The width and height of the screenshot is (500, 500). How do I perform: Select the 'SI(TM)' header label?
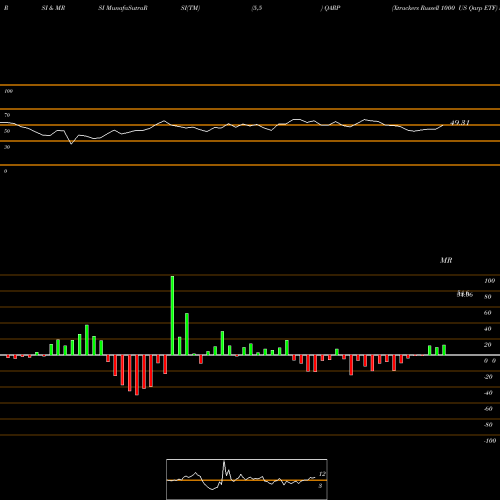190,8
